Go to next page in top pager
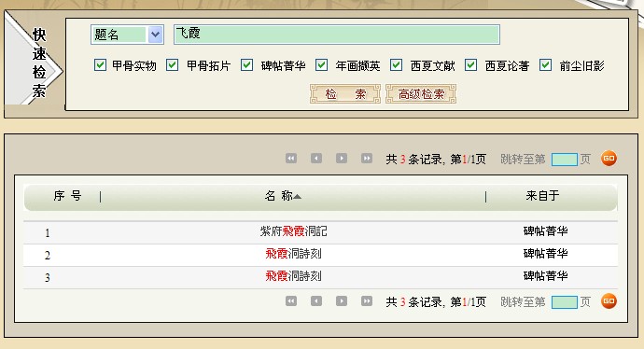This screenshot has width=644, height=349. tap(342, 159)
